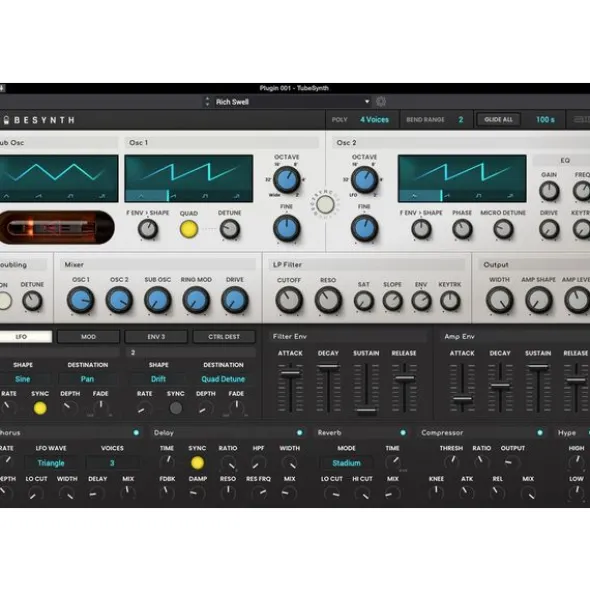The image size is (590, 591).
Task: Click Mixer SUB OSC knob
Action: pyautogui.click(x=158, y=300)
